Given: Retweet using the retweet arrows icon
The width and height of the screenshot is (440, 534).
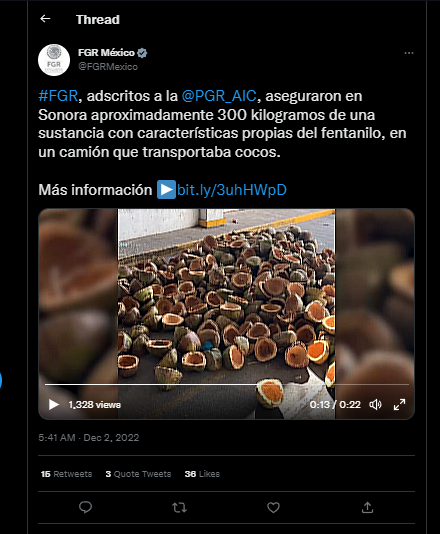Looking at the screenshot, I should (179, 508).
